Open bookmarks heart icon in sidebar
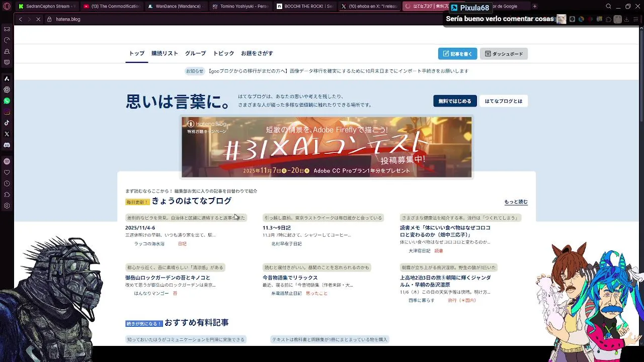The width and height of the screenshot is (644, 362). pos(7,172)
